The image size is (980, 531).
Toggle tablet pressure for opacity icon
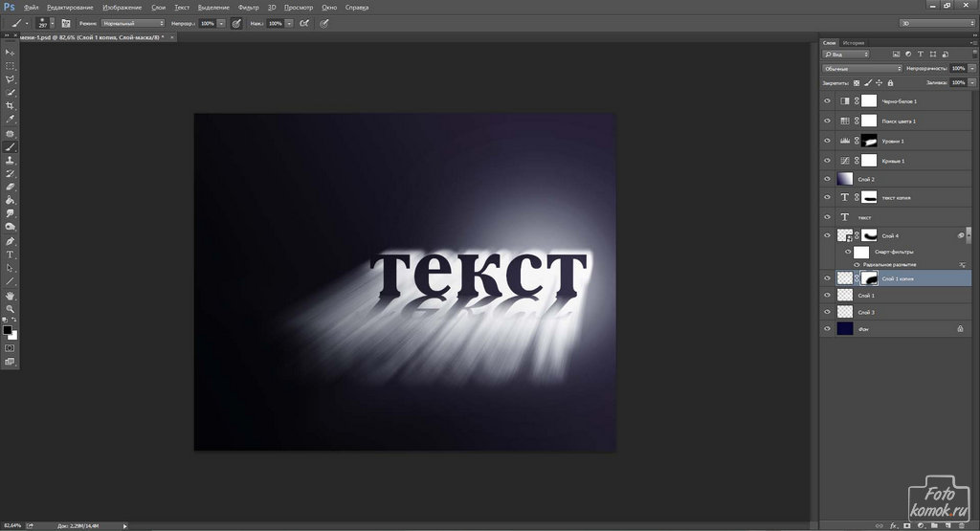tap(236, 23)
